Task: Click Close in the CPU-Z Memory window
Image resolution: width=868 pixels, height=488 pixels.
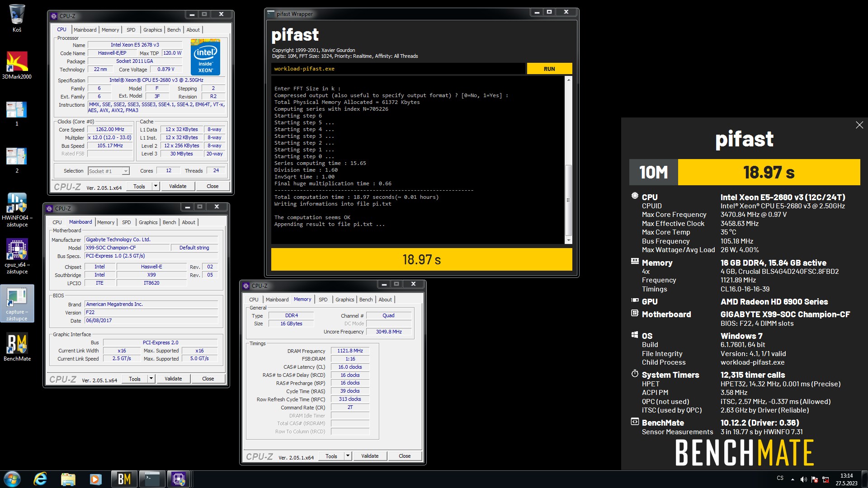Action: point(405,456)
